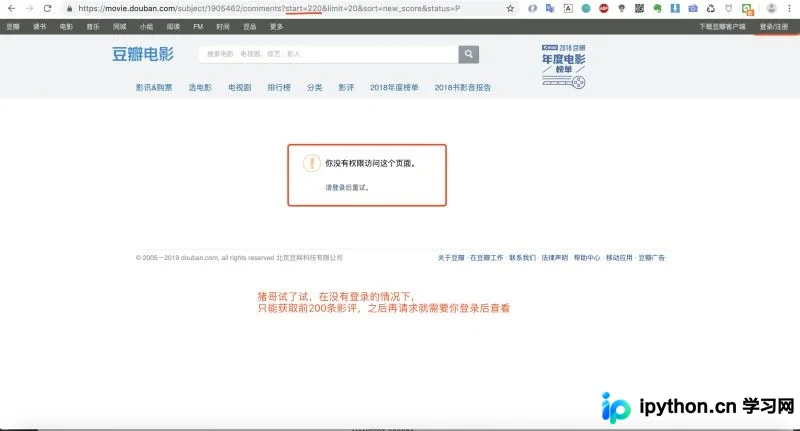Open FM in the top dark bar

[x=198, y=27]
